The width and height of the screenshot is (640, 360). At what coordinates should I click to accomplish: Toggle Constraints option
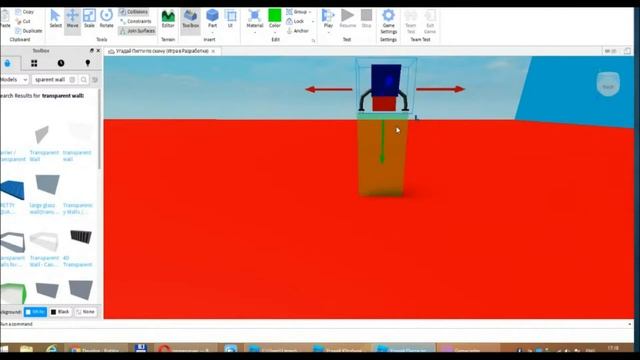pos(136,21)
